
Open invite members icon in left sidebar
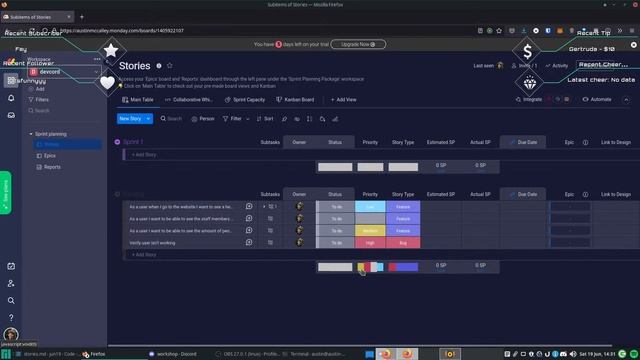click(x=11, y=283)
